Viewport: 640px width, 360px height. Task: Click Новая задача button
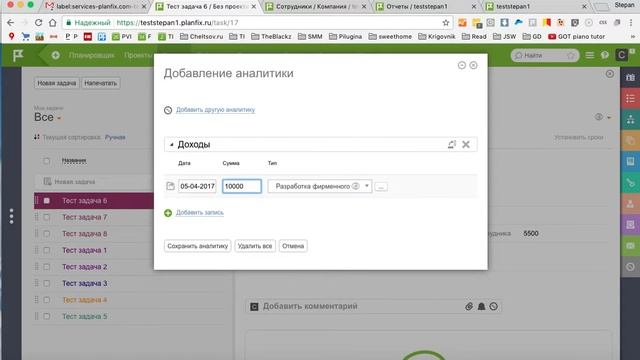pos(57,83)
